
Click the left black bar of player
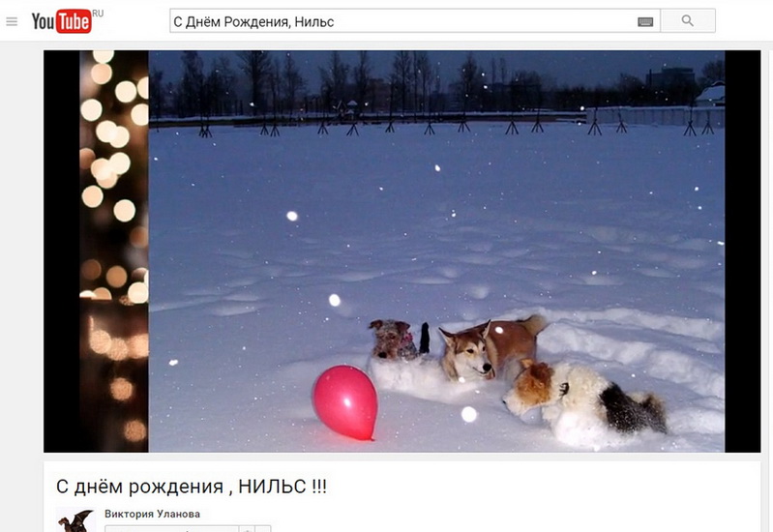62,251
